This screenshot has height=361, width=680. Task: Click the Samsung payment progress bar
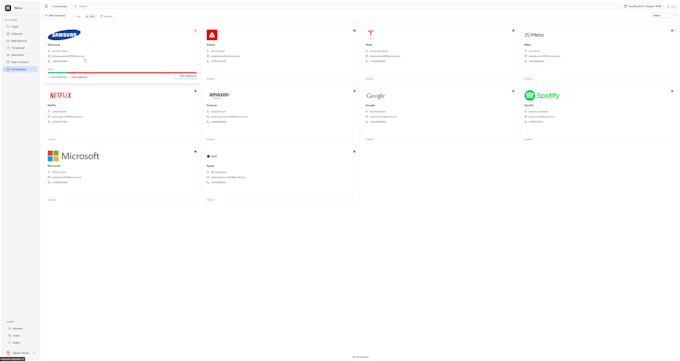(x=122, y=72)
